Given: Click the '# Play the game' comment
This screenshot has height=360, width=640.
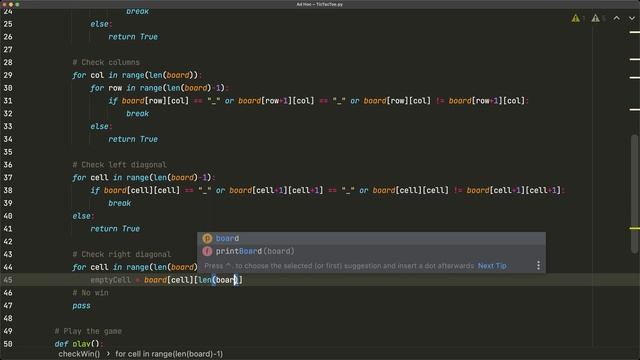Looking at the screenshot, I should 88,331.
